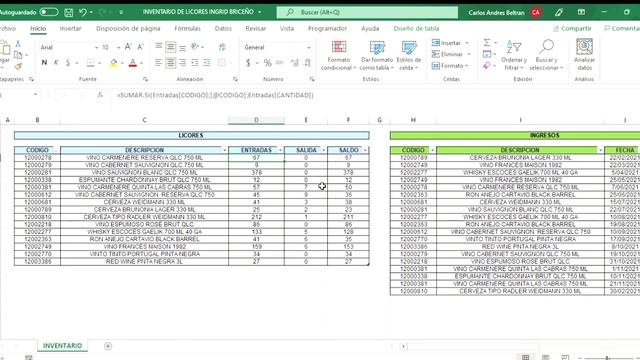Screen dimensions: 640x360
Task: Click the Decrease font size icon
Action: (x=140, y=47)
